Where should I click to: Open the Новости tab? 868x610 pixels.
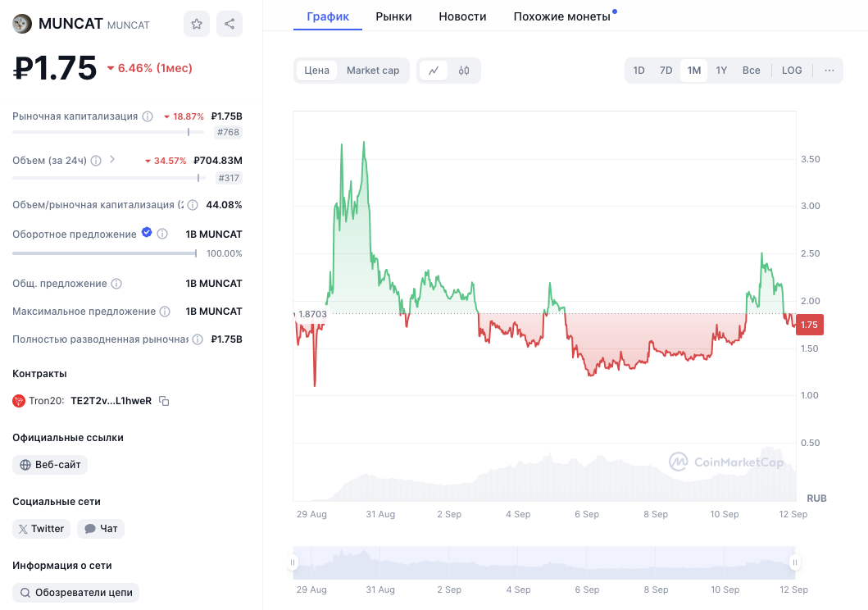click(x=462, y=16)
